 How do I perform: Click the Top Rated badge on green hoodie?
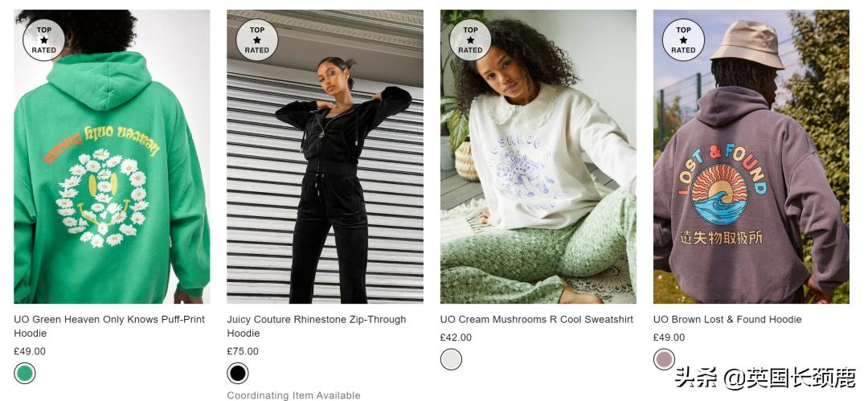point(43,40)
